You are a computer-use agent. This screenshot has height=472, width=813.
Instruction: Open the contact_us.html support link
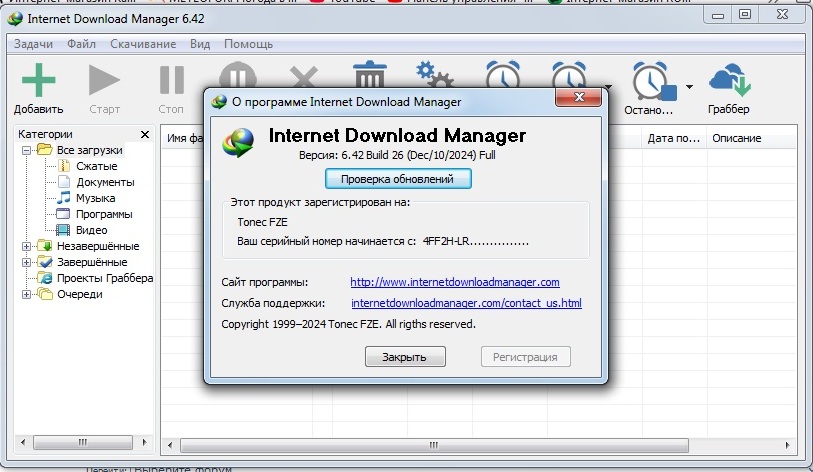[466, 303]
